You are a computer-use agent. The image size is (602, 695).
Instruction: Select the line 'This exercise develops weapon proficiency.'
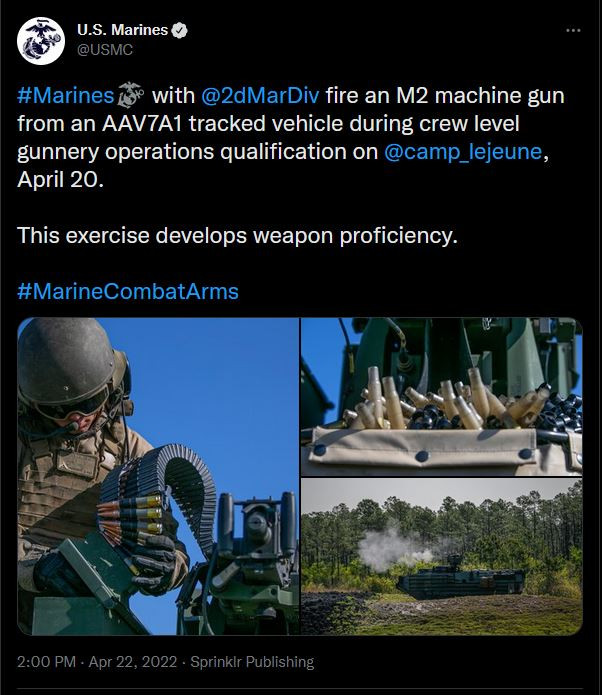237,235
